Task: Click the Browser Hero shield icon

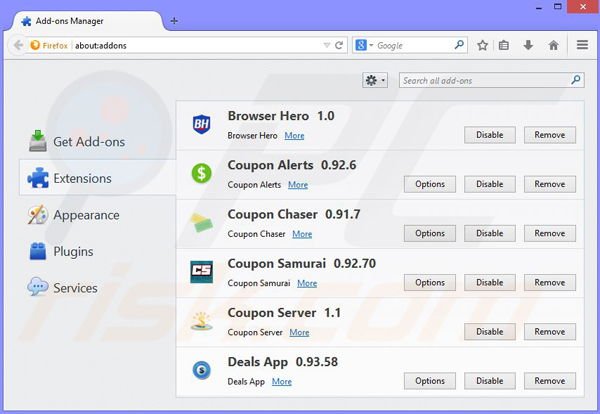Action: (201, 124)
